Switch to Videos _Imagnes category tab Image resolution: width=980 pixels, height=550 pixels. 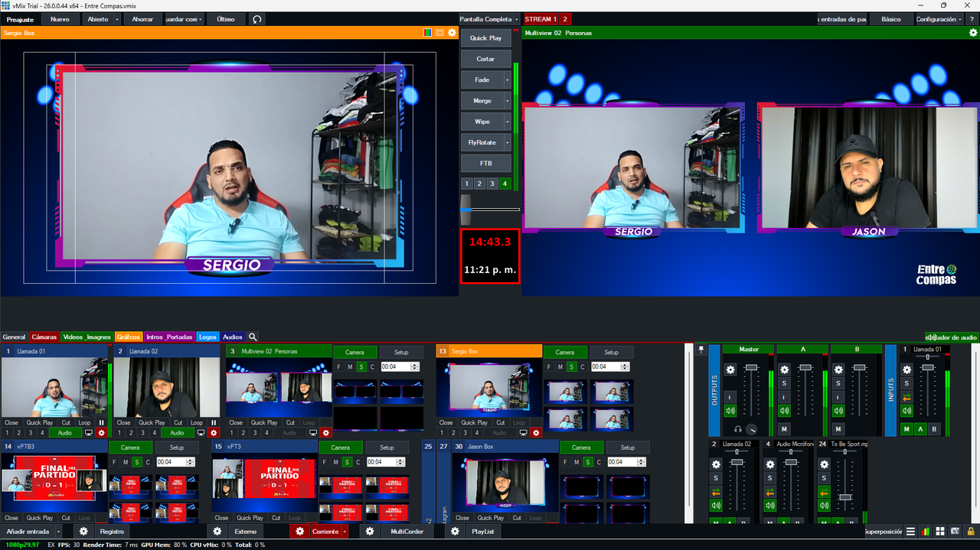pos(87,337)
